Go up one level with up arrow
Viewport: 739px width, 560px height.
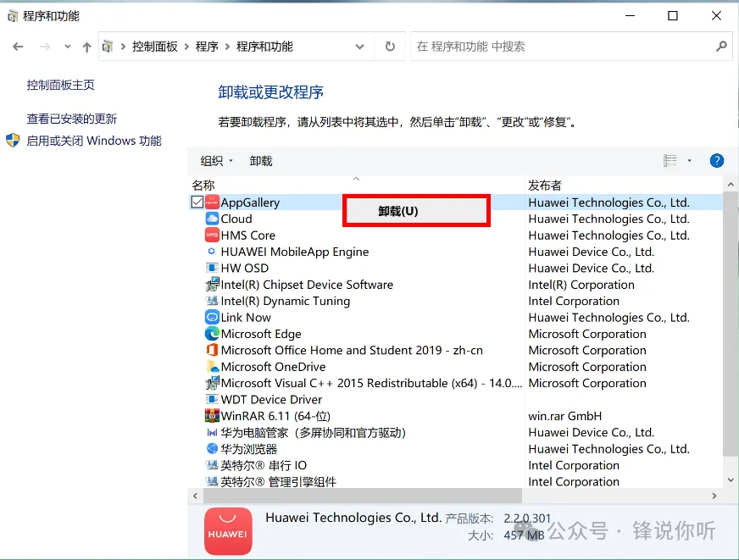tap(86, 47)
